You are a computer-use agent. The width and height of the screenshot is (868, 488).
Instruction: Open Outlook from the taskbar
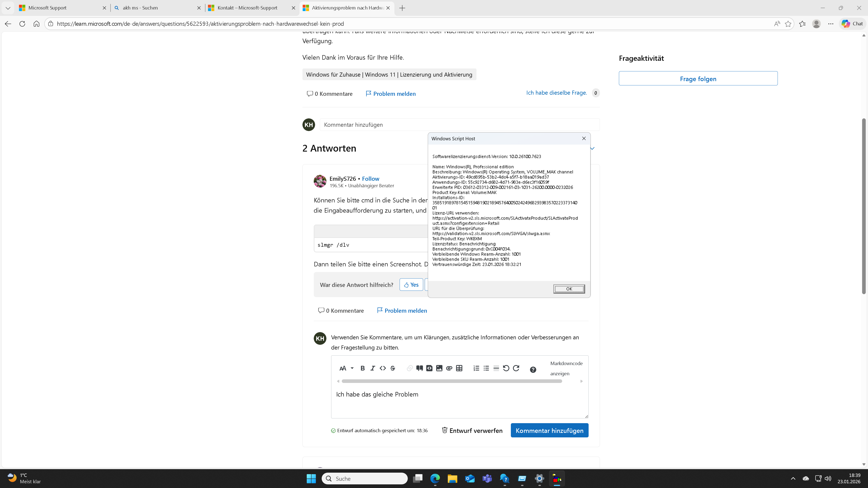click(470, 478)
